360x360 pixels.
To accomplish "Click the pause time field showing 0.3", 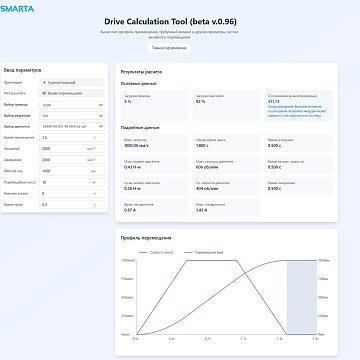I will [72, 204].
